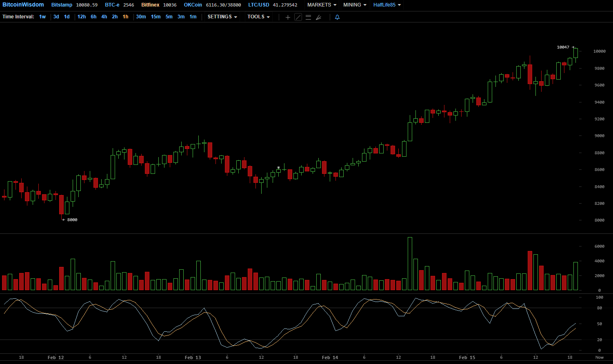Select the fan lines drawing tool
The image size is (613, 364).
(x=319, y=17)
